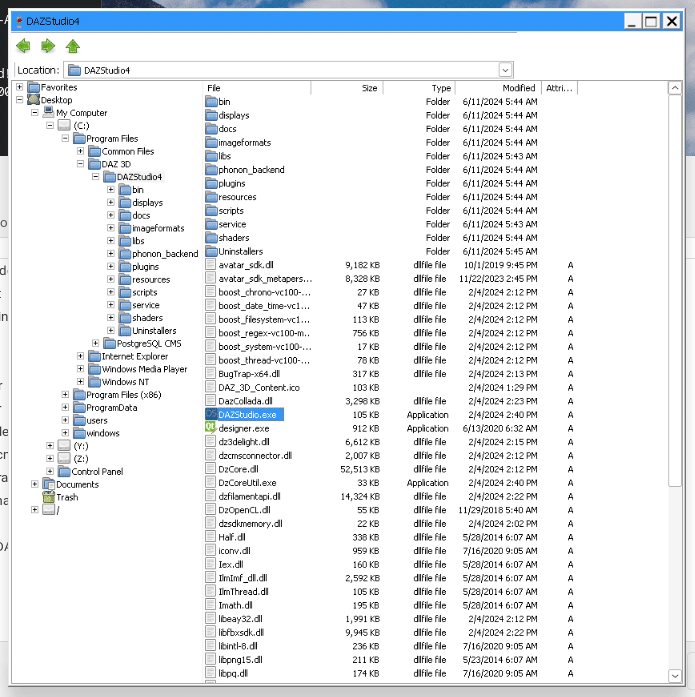Click file list scrollbar down arrow
This screenshot has width=695, height=697.
click(675, 676)
